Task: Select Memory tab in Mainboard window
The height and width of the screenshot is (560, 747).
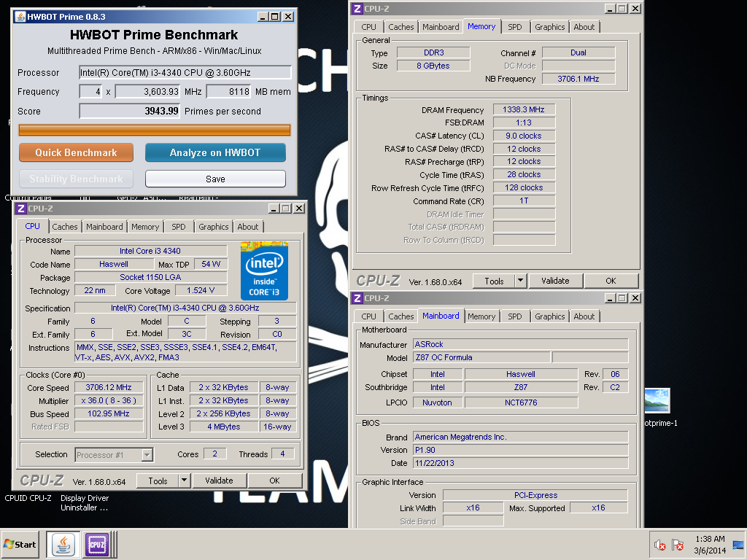Action: 481,316
